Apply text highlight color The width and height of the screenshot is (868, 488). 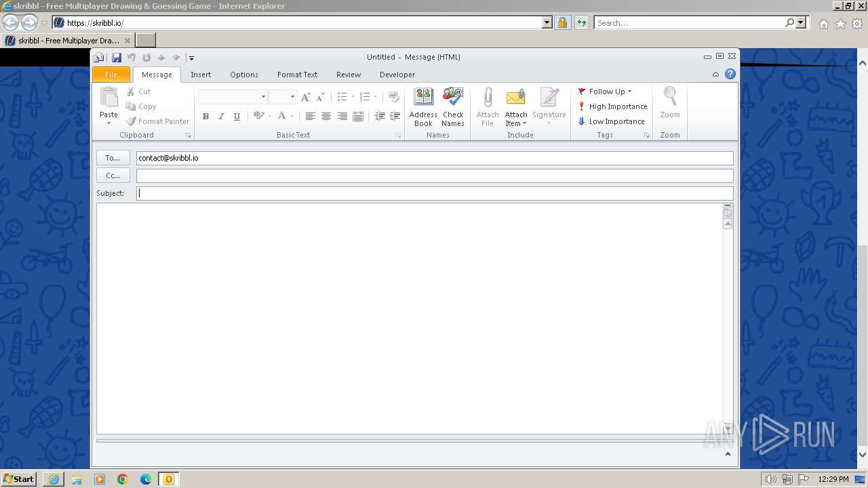[258, 116]
